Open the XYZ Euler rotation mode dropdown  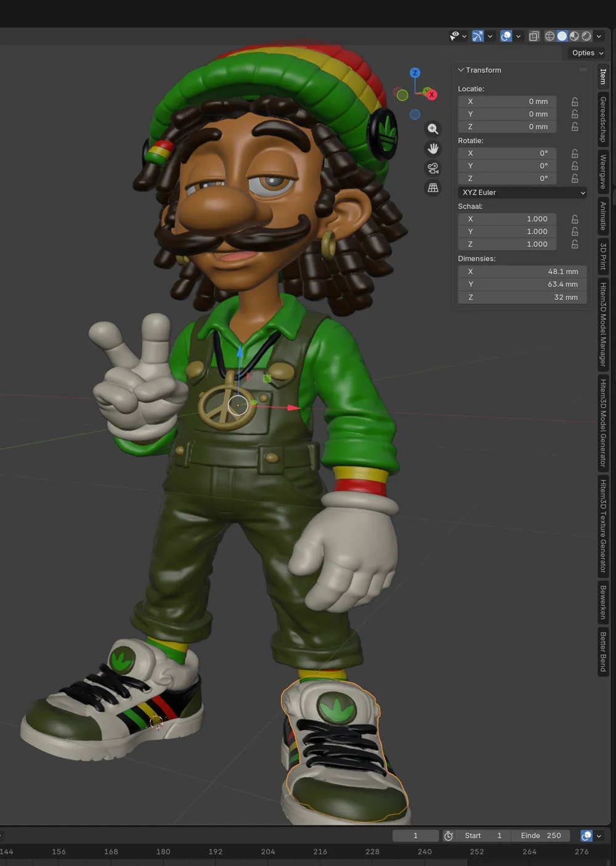point(522,193)
